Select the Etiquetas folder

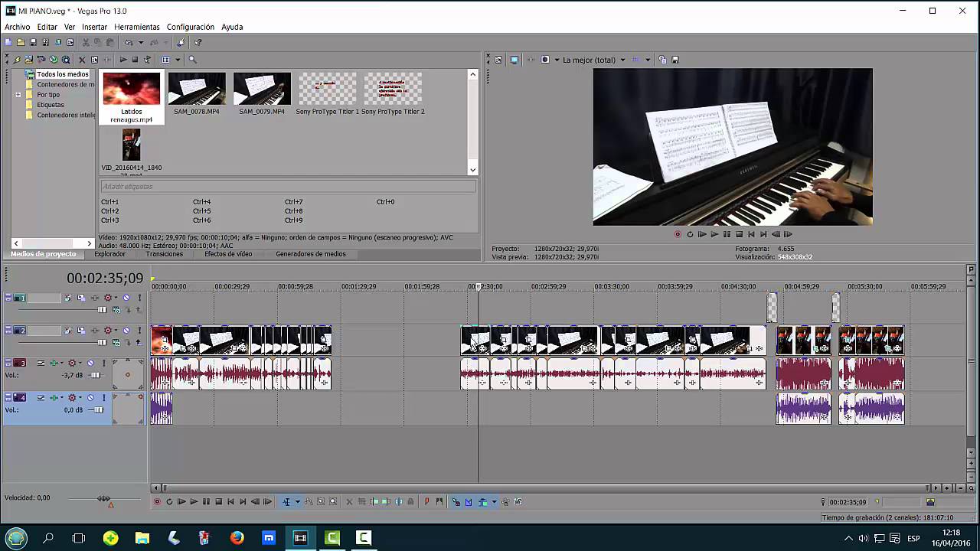coord(51,105)
